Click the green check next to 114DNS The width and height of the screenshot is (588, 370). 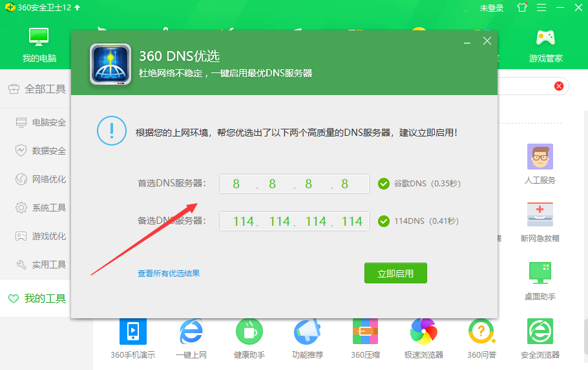tap(383, 221)
